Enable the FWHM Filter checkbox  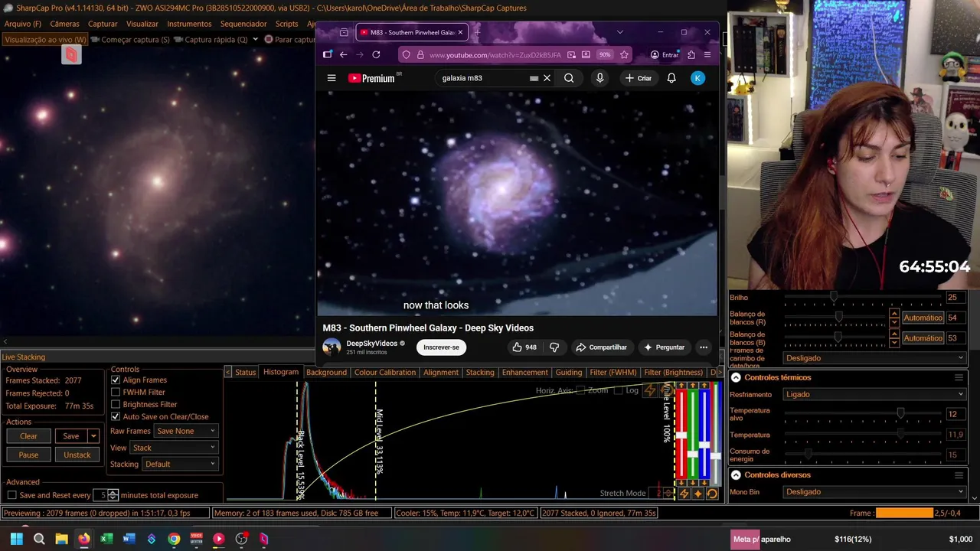[x=116, y=392]
